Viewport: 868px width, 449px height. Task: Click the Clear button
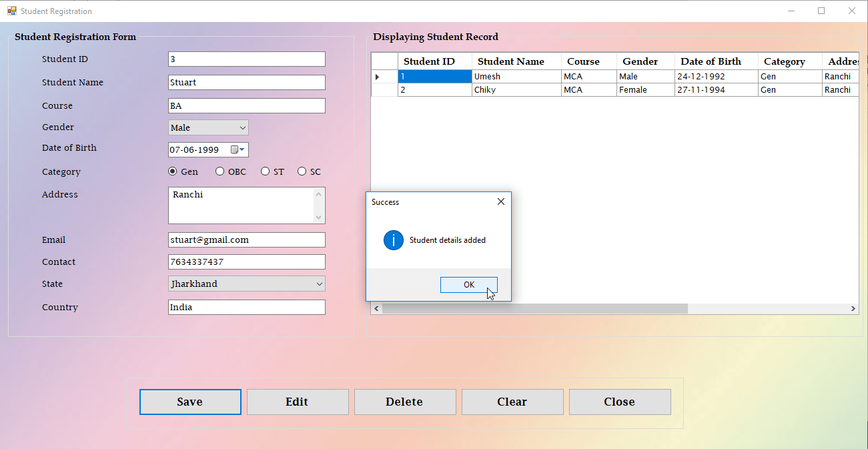pos(512,402)
